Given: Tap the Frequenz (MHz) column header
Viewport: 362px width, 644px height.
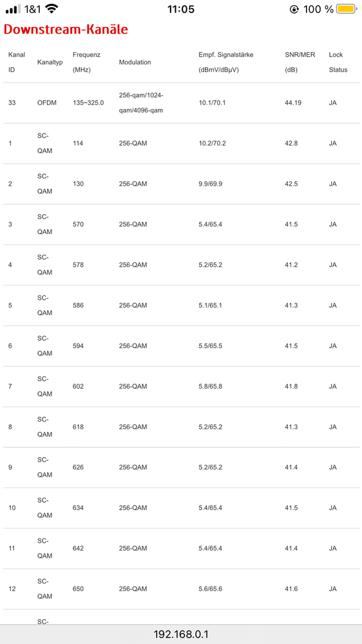Looking at the screenshot, I should (86, 62).
